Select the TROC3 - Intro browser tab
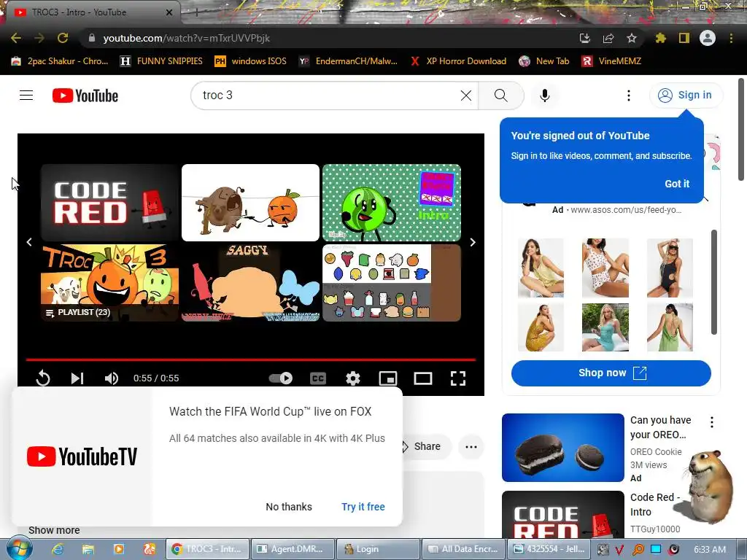Image resolution: width=747 pixels, height=560 pixels. [90, 12]
